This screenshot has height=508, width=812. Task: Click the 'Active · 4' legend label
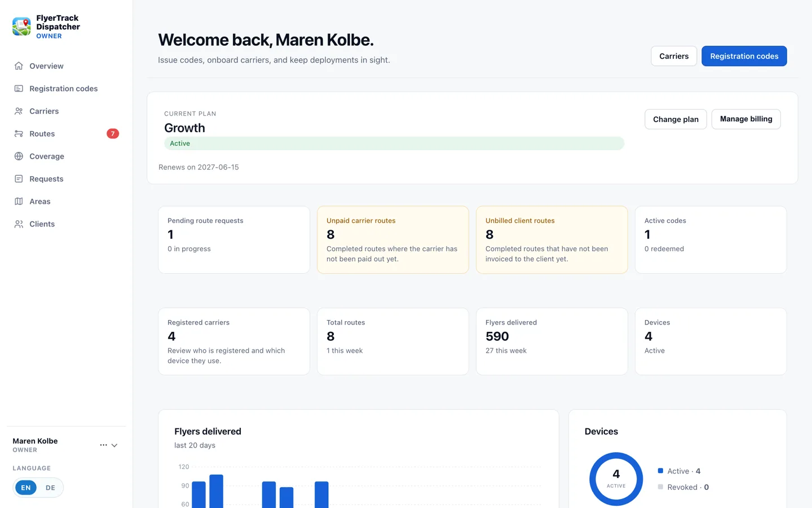coord(684,471)
